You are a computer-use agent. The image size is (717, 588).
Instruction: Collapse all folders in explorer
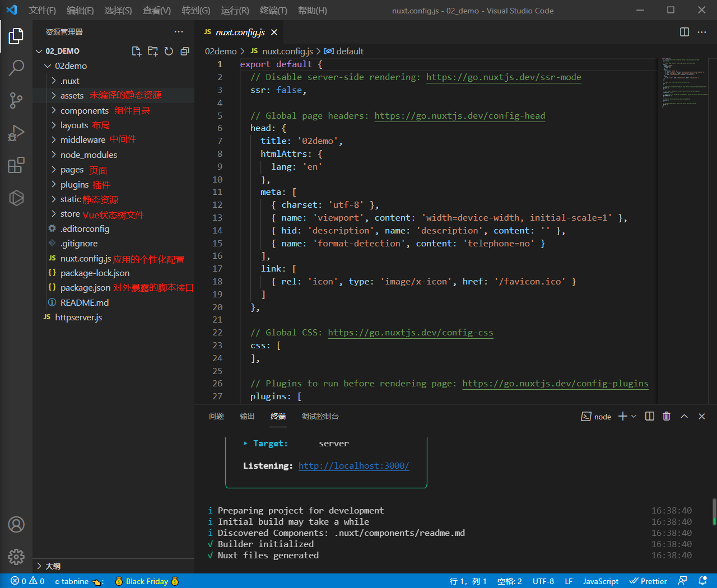pos(185,52)
